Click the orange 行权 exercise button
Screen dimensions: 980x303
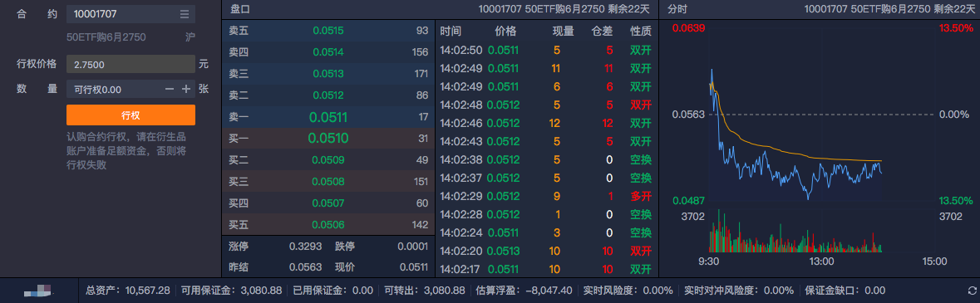click(131, 115)
